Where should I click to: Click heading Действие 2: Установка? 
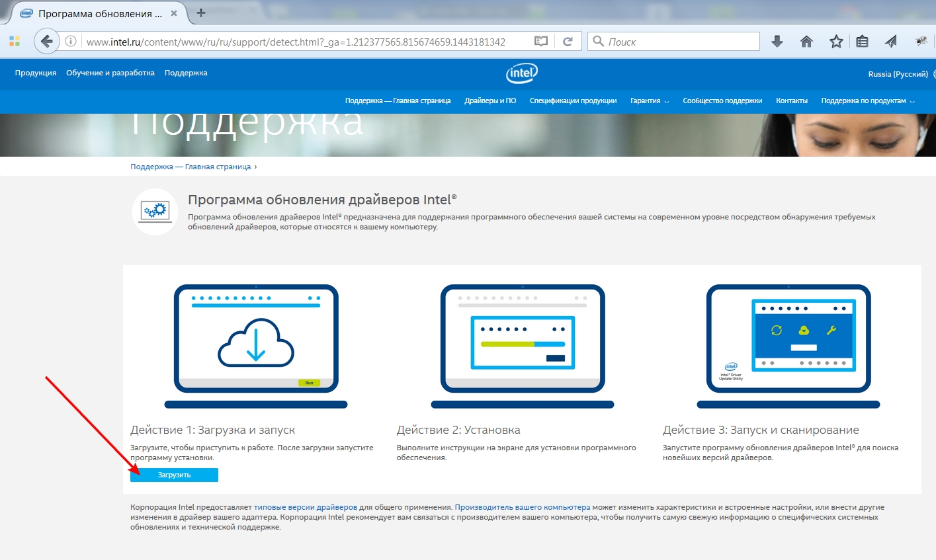coord(458,430)
